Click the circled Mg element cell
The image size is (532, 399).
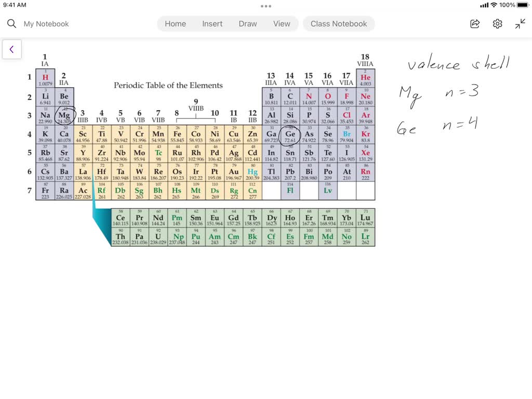(x=64, y=115)
